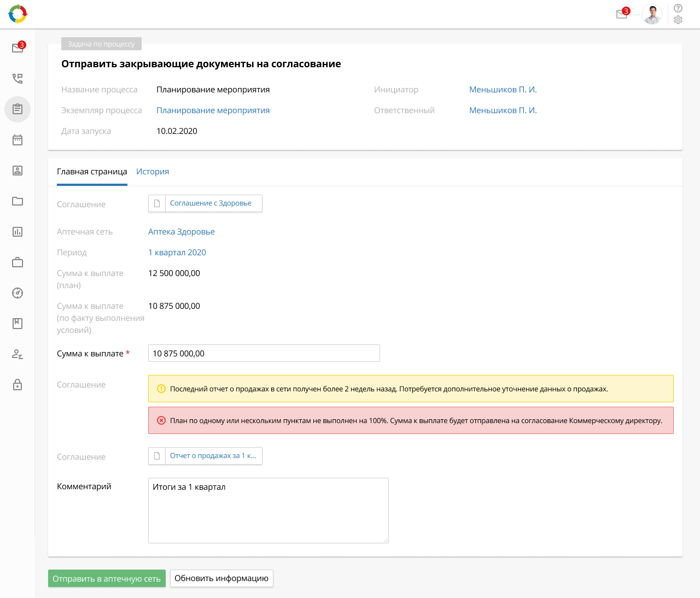700x598 pixels.
Task: Click the lock icon in sidebar
Action: click(17, 385)
